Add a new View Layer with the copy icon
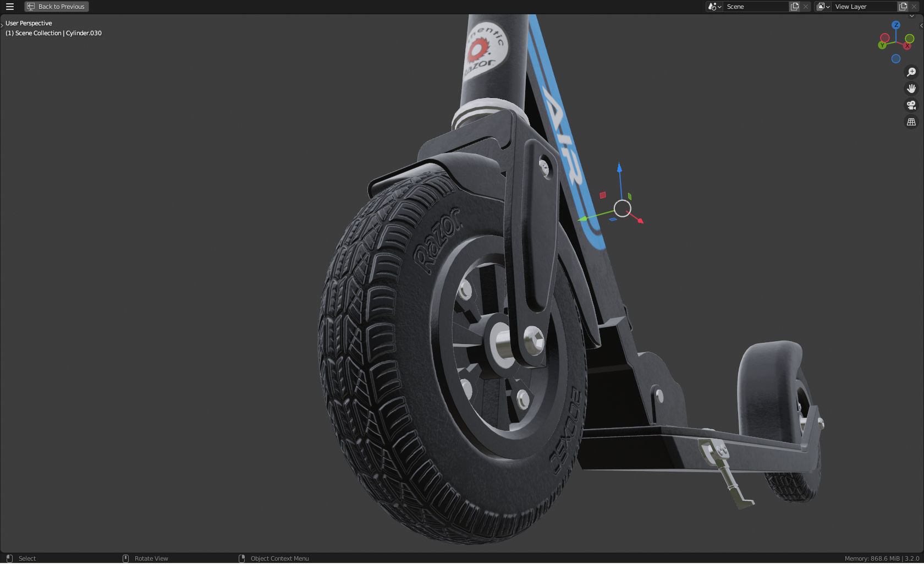 [903, 7]
